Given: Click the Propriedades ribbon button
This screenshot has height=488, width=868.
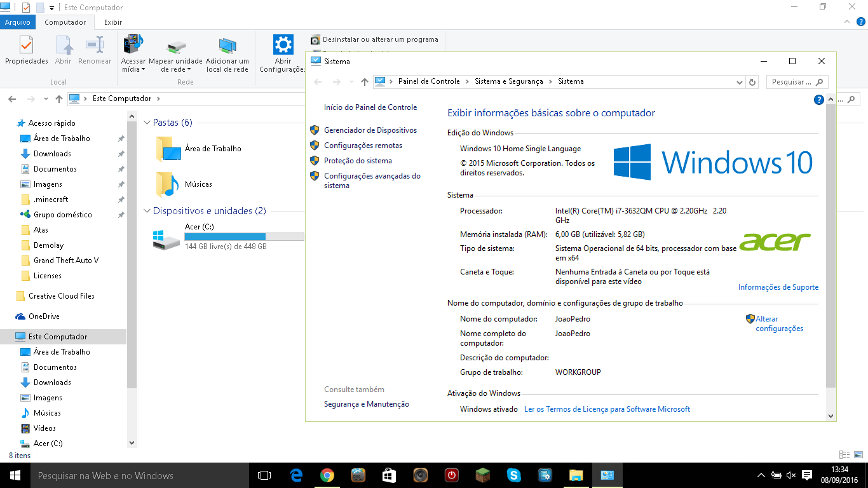Looking at the screenshot, I should (x=27, y=50).
